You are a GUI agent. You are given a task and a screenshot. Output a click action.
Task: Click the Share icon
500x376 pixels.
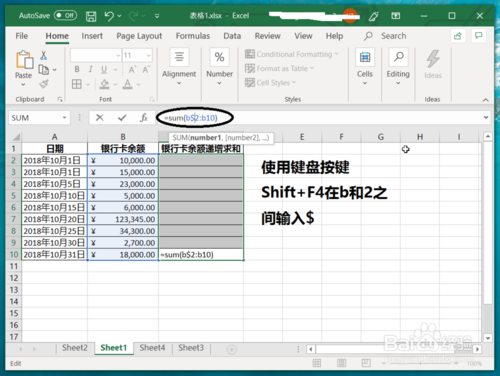(x=458, y=36)
